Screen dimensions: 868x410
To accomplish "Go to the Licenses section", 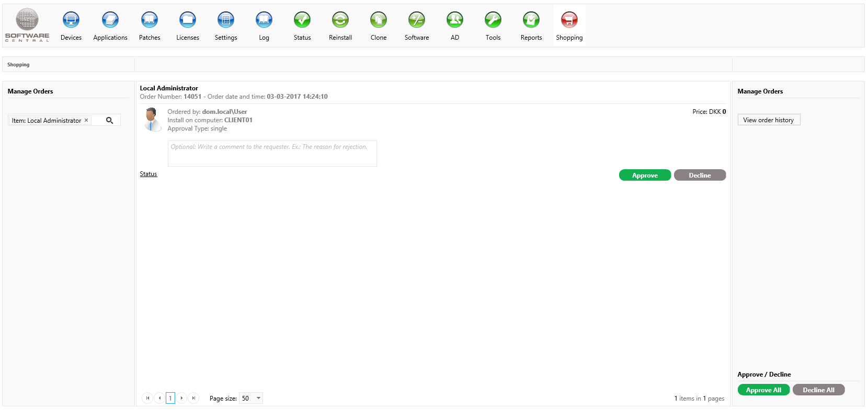I will (188, 20).
